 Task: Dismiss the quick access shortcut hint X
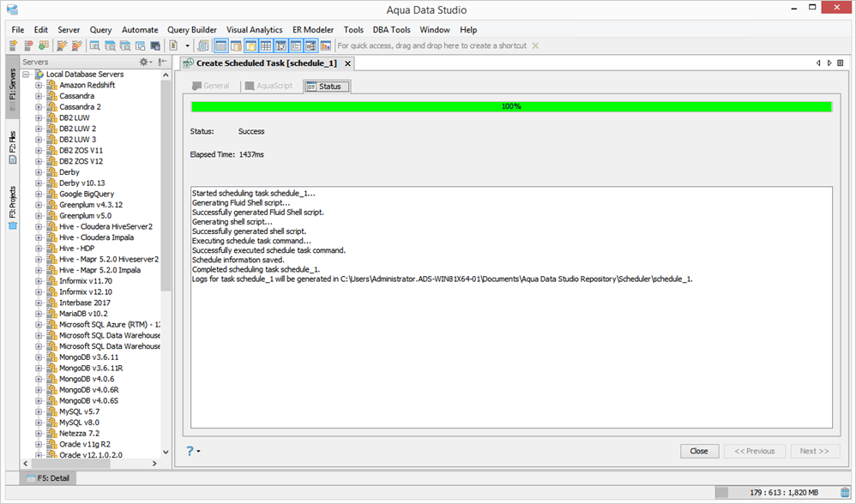535,45
